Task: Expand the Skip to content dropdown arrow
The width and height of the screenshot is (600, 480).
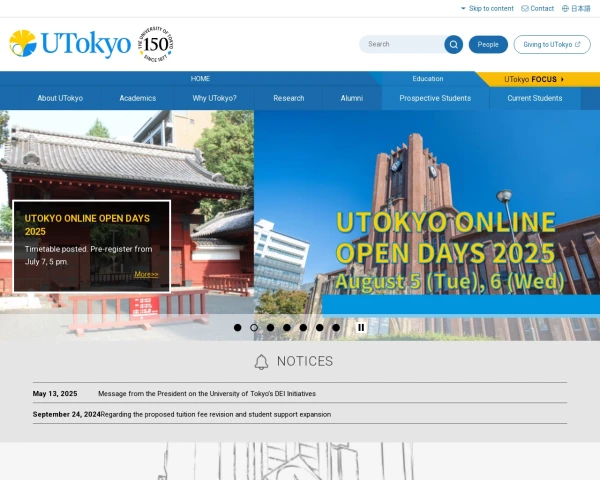Action: 463,8
